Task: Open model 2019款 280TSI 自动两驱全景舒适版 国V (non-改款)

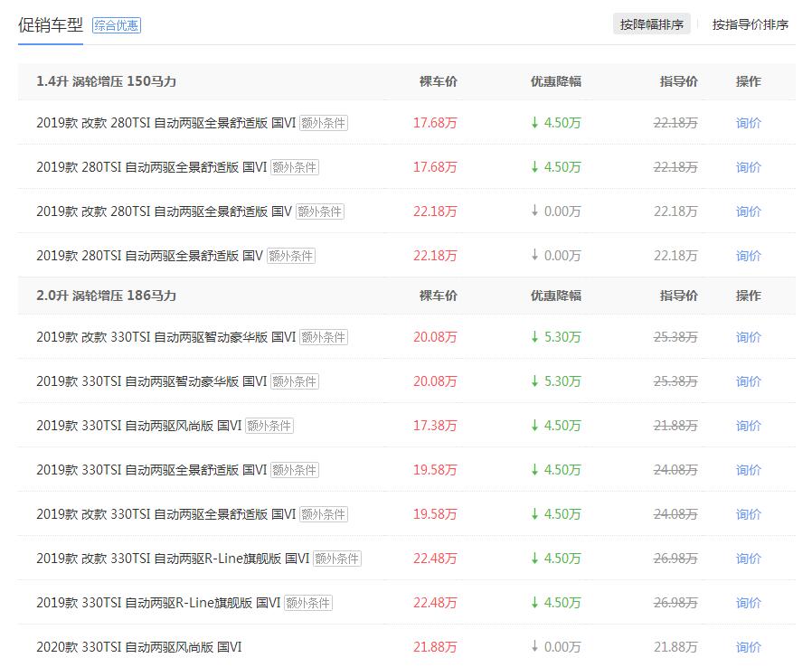Action: point(150,256)
